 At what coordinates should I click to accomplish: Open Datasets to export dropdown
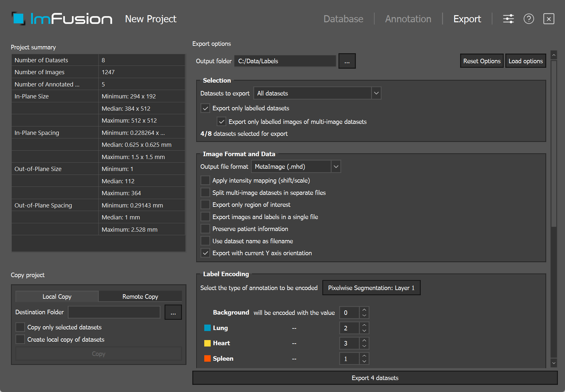coord(318,93)
